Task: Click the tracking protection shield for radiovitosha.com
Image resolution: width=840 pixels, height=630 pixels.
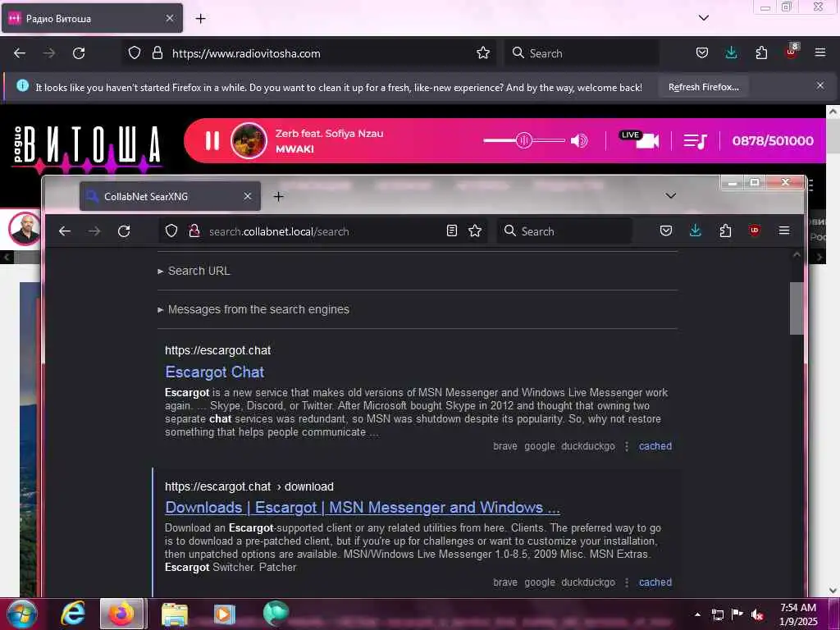Action: pyautogui.click(x=135, y=53)
